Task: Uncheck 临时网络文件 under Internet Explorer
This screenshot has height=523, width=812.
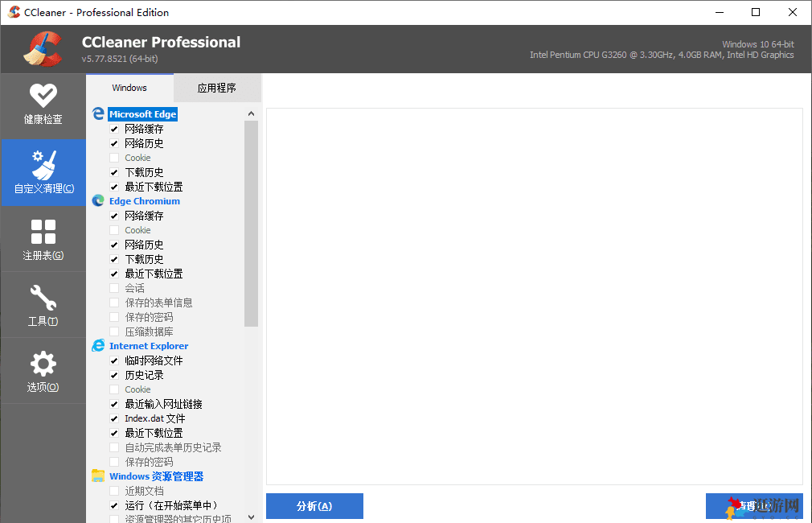Action: 114,360
